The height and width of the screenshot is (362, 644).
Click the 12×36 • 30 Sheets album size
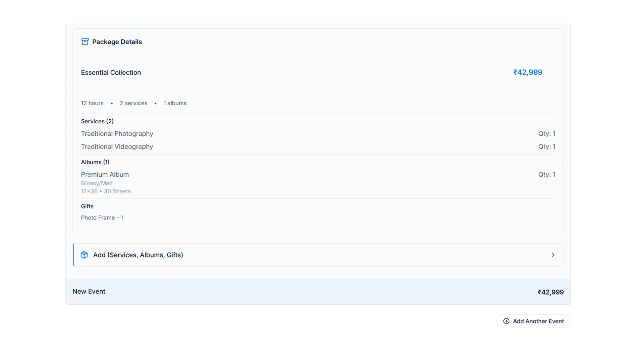106,191
